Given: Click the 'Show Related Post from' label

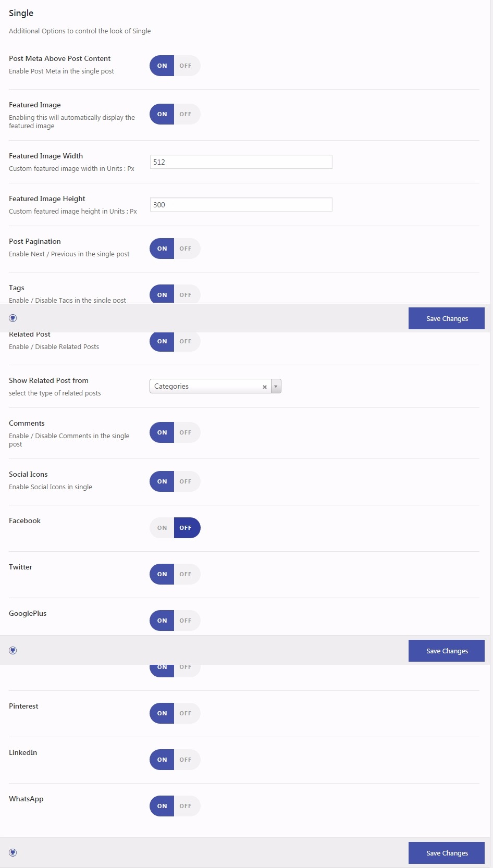Looking at the screenshot, I should (48, 380).
